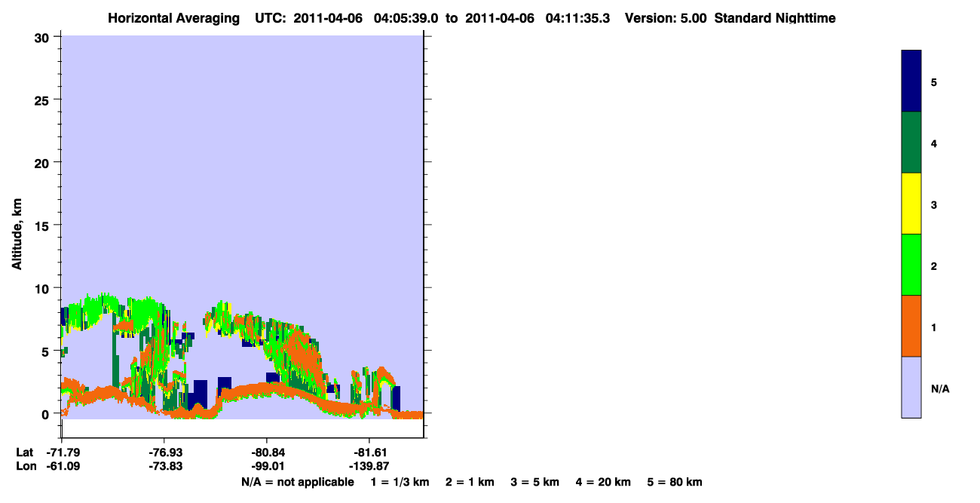
Task: Click legend text '5 = 80 km'
Action: pyautogui.click(x=675, y=482)
